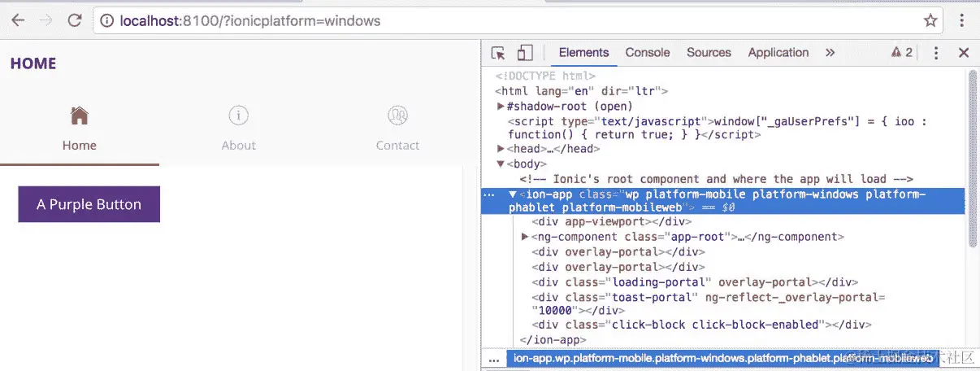
Task: Bookmark this page with the star
Action: [x=930, y=21]
